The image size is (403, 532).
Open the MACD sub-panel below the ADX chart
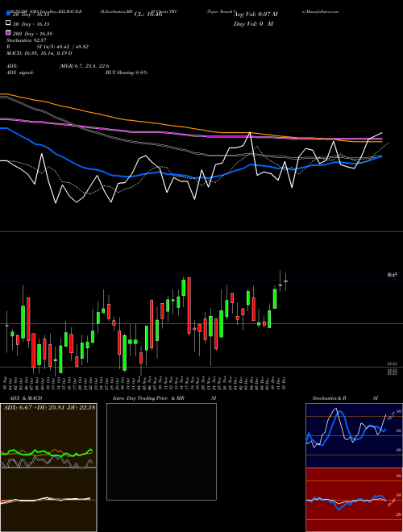(x=48, y=500)
